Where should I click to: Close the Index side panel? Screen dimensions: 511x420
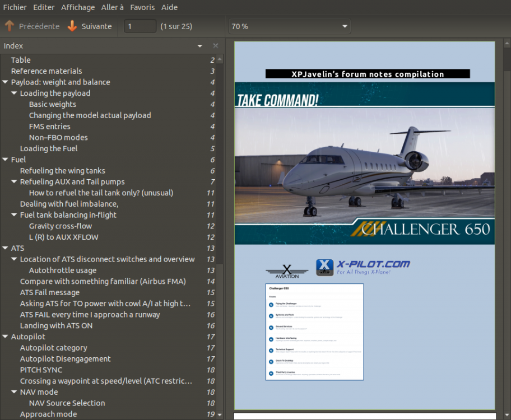215,45
